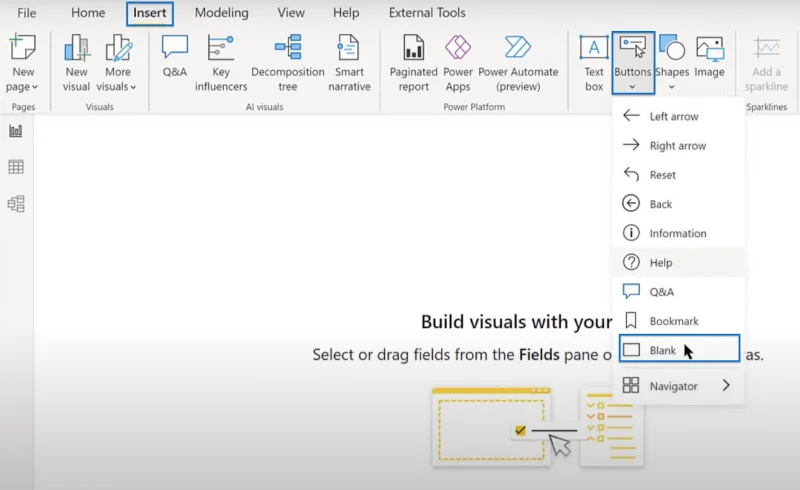Select Reset button from menu
Screen dimensions: 800x490
point(679,175)
